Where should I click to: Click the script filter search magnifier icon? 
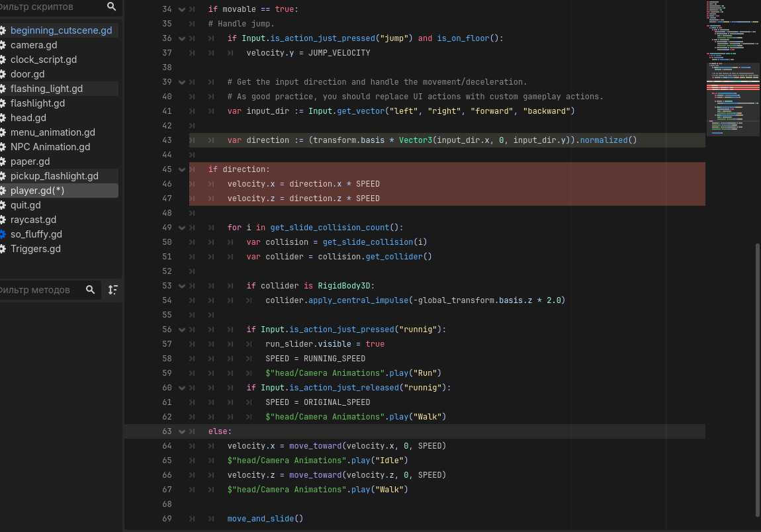click(111, 7)
